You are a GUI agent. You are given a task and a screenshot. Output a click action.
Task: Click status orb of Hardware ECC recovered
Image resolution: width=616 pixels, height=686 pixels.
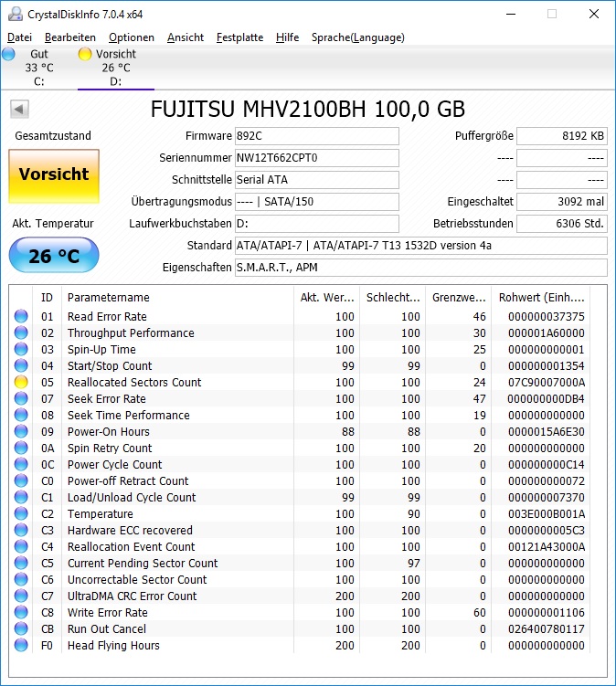point(21,530)
